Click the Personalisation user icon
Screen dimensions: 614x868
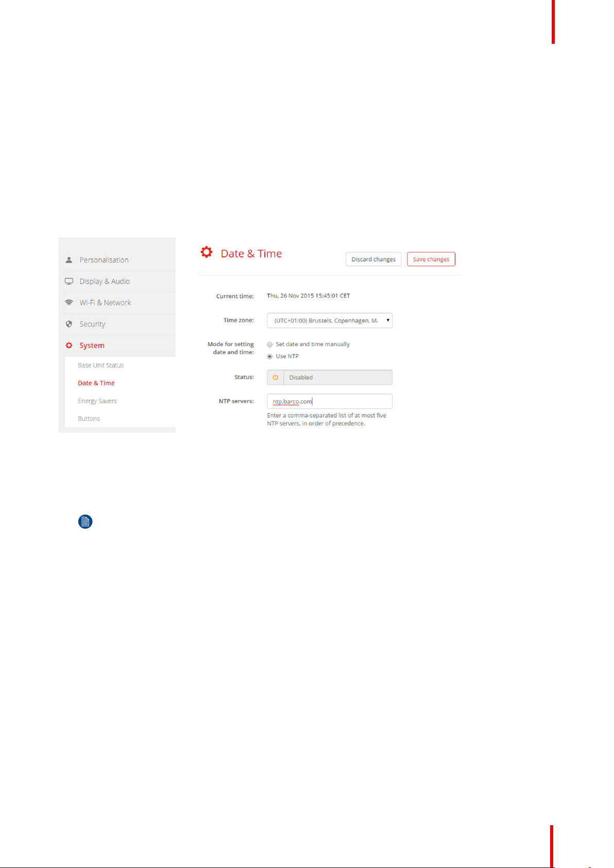click(69, 260)
